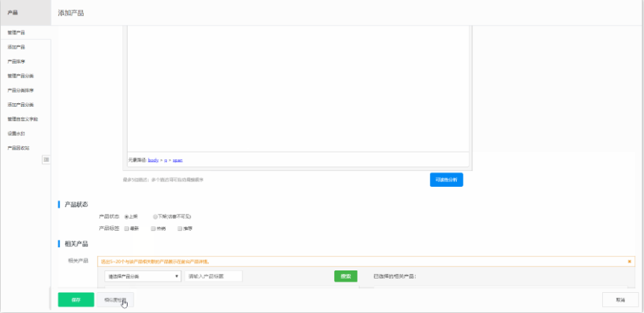This screenshot has height=313, width=644.
Task: Select the 下架 product status radio
Action: click(155, 216)
